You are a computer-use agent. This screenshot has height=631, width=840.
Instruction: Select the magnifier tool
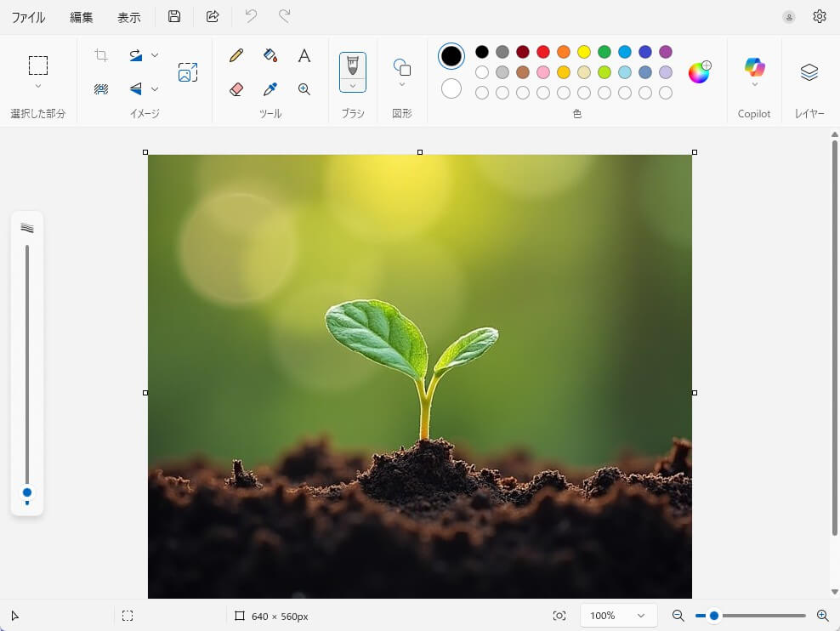(304, 89)
